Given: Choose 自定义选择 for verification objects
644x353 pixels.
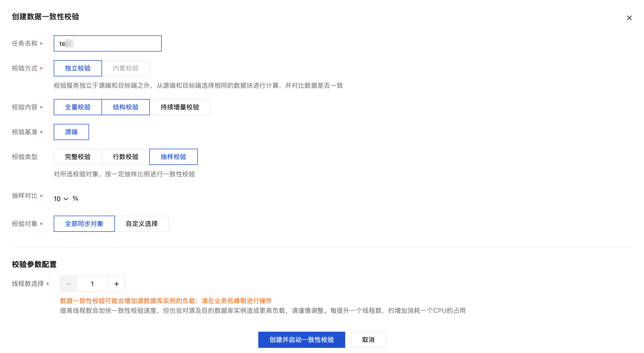Looking at the screenshot, I should pos(142,224).
